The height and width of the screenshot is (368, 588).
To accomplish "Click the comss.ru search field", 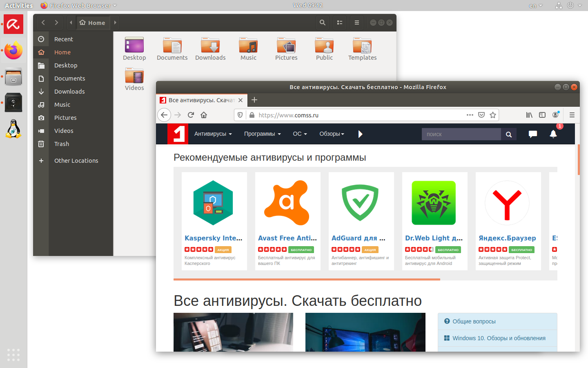I will 461,134.
